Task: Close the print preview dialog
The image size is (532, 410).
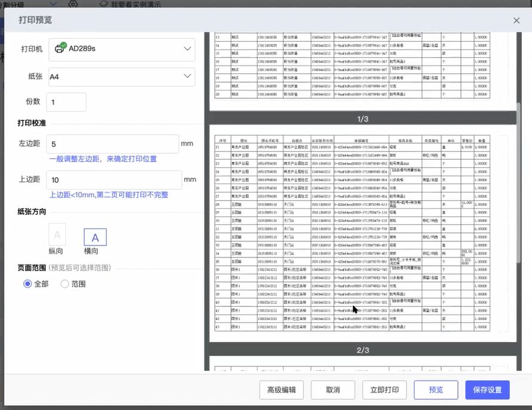Action: pyautogui.click(x=516, y=20)
